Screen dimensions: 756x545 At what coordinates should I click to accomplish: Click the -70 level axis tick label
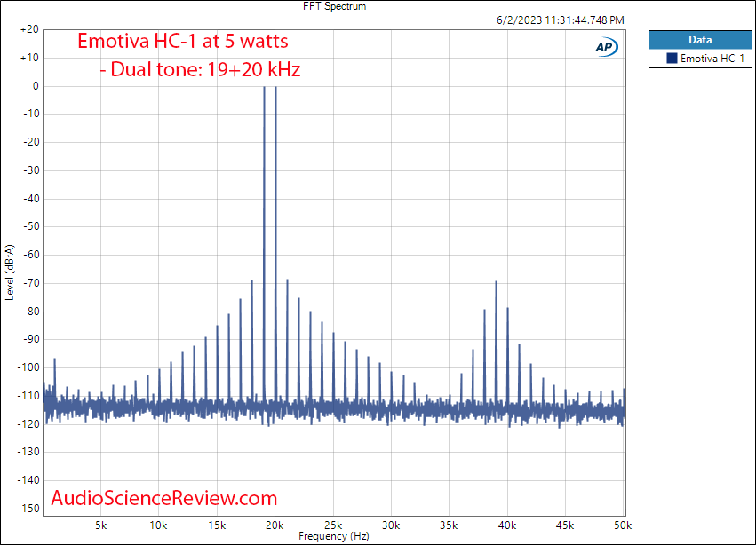point(31,283)
